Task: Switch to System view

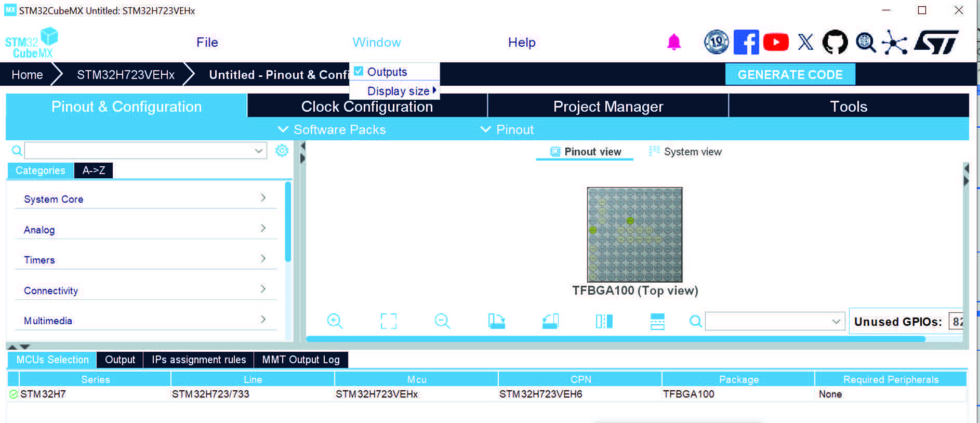Action: (x=685, y=152)
